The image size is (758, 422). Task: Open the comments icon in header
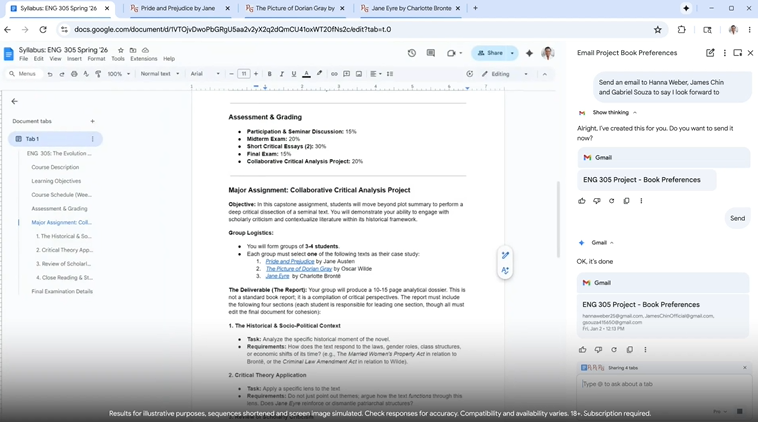pyautogui.click(x=431, y=53)
